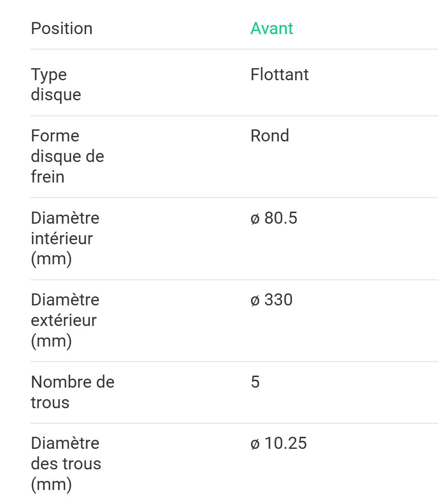This screenshot has height=504, width=448.
Task: Click the (mm) unit under Diamètre intérieur
Action: (51, 259)
